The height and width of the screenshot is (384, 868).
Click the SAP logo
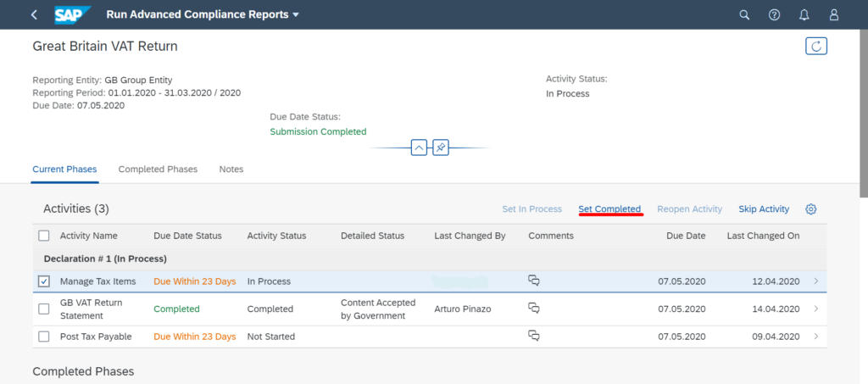point(72,15)
